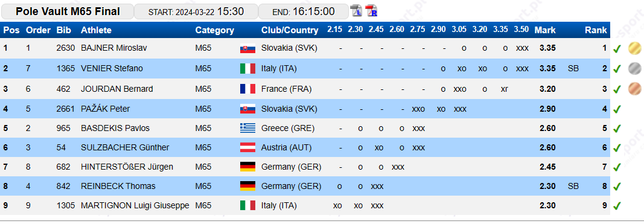This screenshot has height=224, width=644.
Task: Click green checkmark in Martignon row
Action: click(x=616, y=206)
